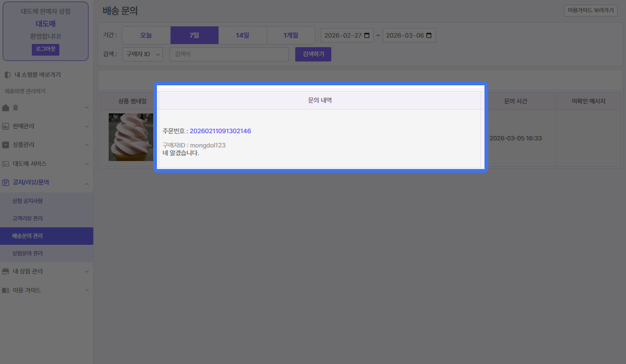626x364 pixels.
Task: Click the ice cream product thumbnail
Action: [x=124, y=137]
